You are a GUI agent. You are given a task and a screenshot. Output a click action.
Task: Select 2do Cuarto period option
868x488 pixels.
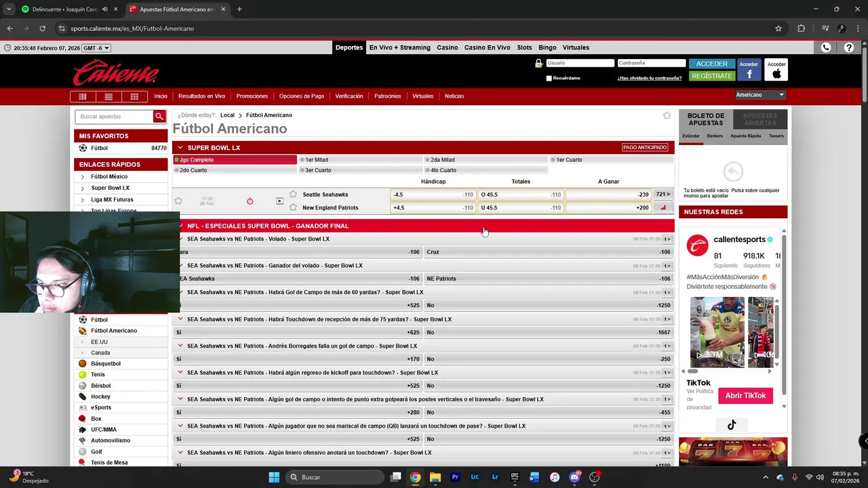tap(235, 170)
